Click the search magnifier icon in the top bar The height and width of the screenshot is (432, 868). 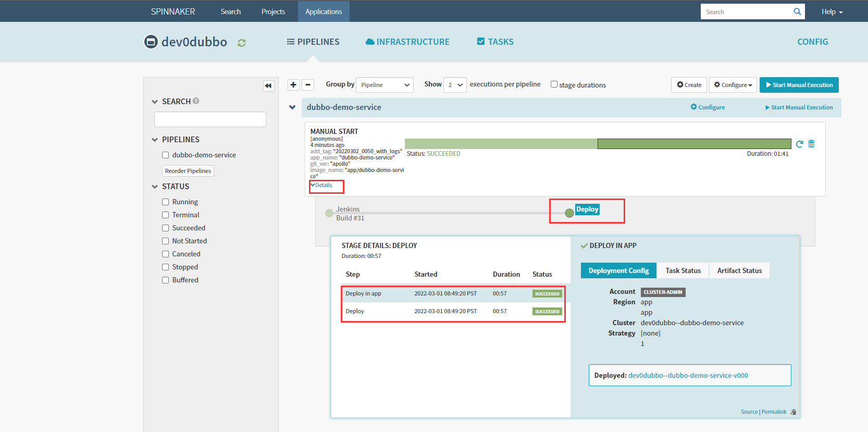797,11
